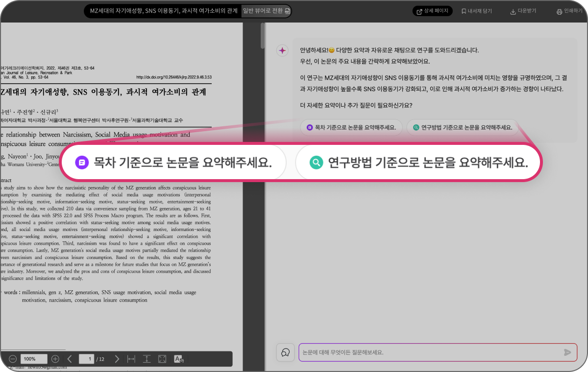The width and height of the screenshot is (588, 372).
Task: Click the sparkle AI assistant avatar
Action: click(x=282, y=50)
